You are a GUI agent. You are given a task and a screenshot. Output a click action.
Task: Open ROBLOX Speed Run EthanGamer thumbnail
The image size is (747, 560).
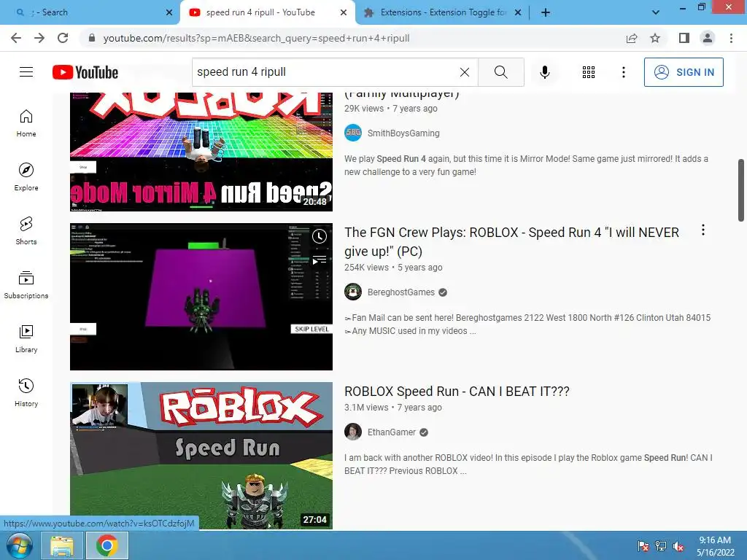201,455
